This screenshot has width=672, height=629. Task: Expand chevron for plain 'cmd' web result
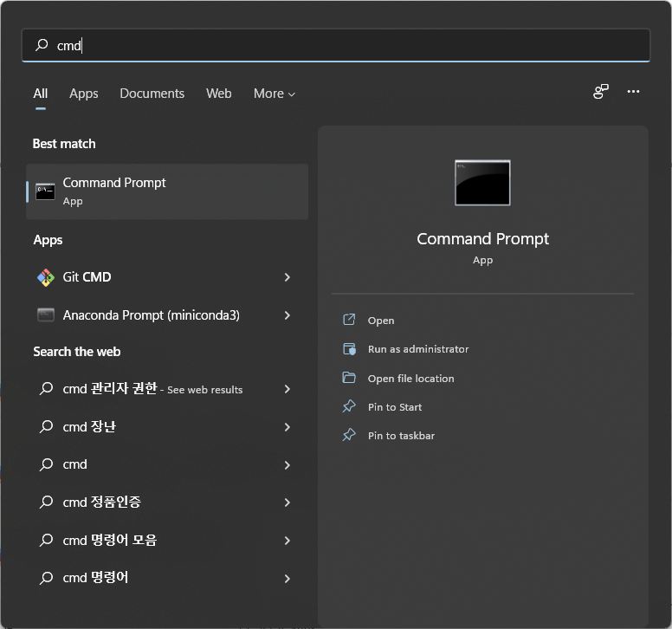(288, 464)
